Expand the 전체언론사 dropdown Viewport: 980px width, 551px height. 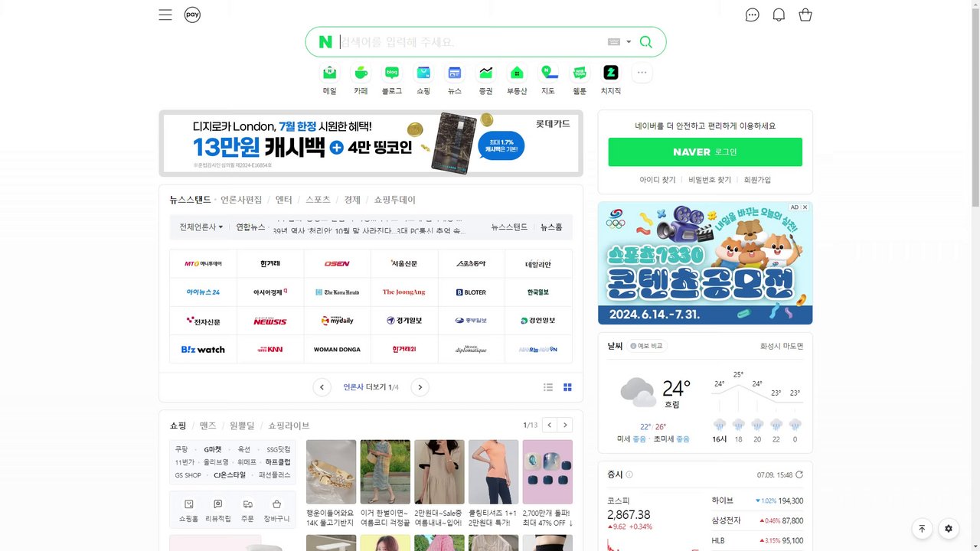click(x=201, y=227)
